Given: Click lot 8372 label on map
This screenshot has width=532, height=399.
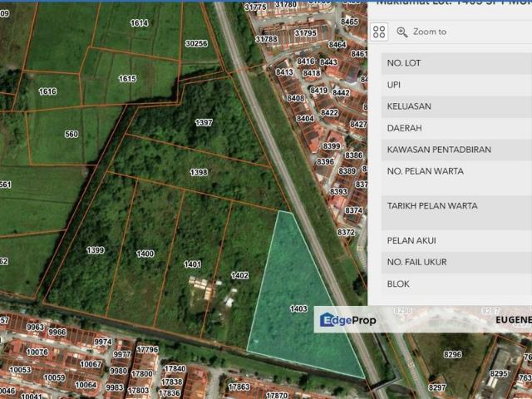Looking at the screenshot, I should click(346, 233).
